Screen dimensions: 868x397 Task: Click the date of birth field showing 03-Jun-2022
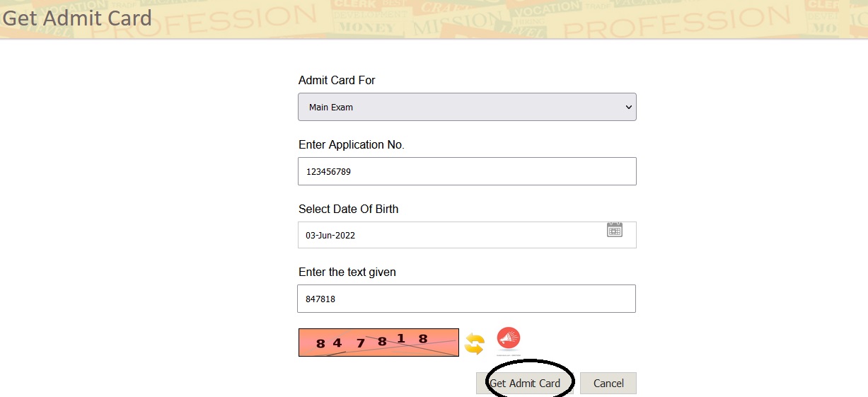[467, 235]
